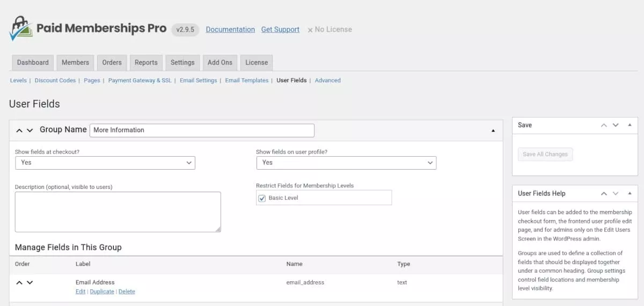Click the text type cell
Image resolution: width=644 pixels, height=306 pixels.
click(402, 282)
